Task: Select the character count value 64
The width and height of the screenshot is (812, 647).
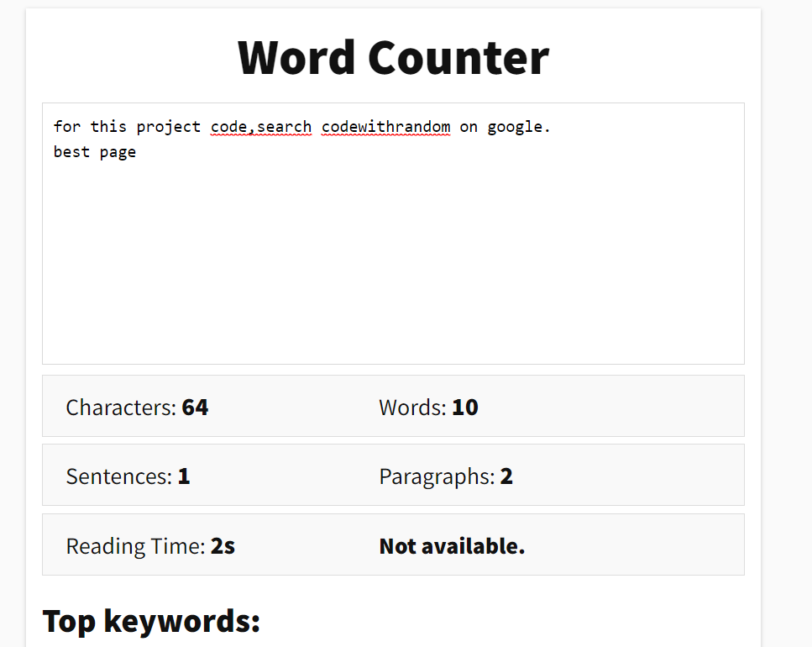Action: click(x=195, y=408)
